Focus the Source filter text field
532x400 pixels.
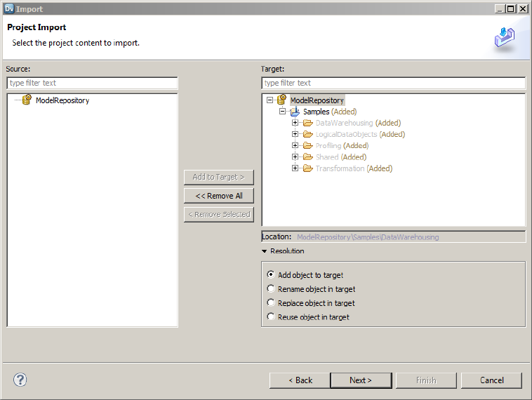[92, 83]
